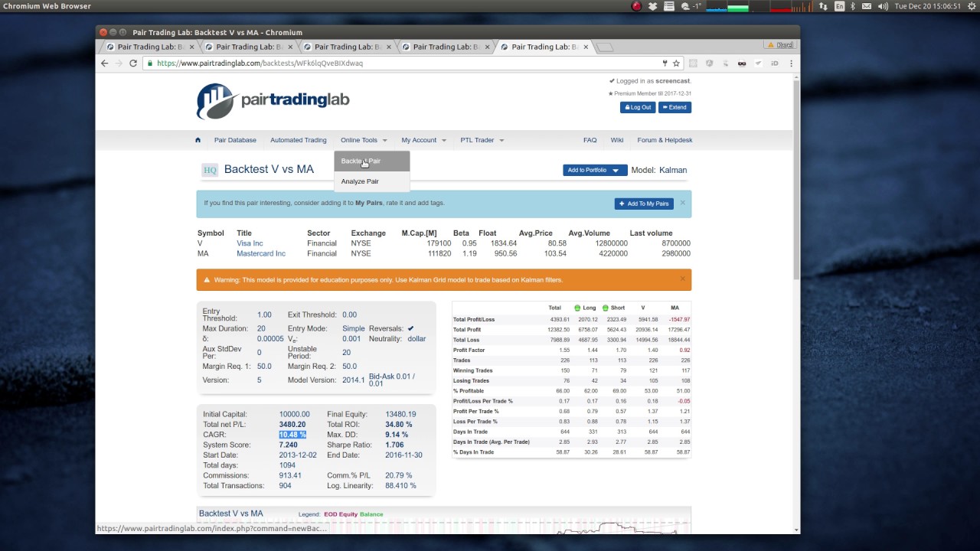Click the Add to Portfolio button label
Viewport: 980px width, 551px height.
[x=587, y=171]
